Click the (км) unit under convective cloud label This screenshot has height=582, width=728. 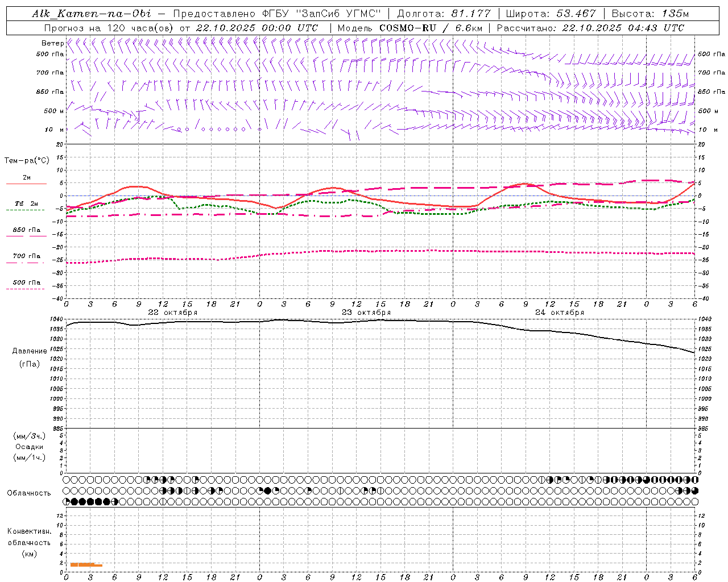point(30,554)
